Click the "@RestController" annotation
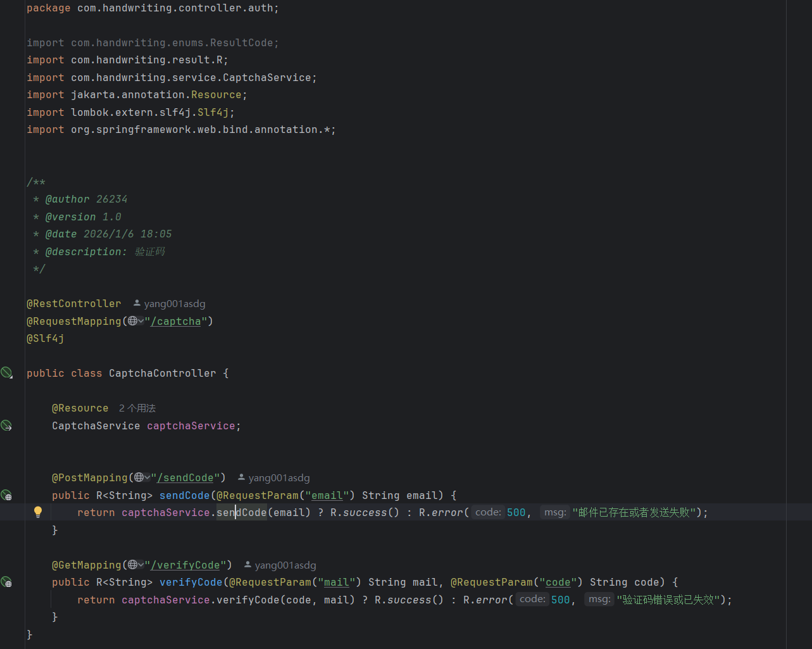This screenshot has width=812, height=649. pyautogui.click(x=73, y=303)
